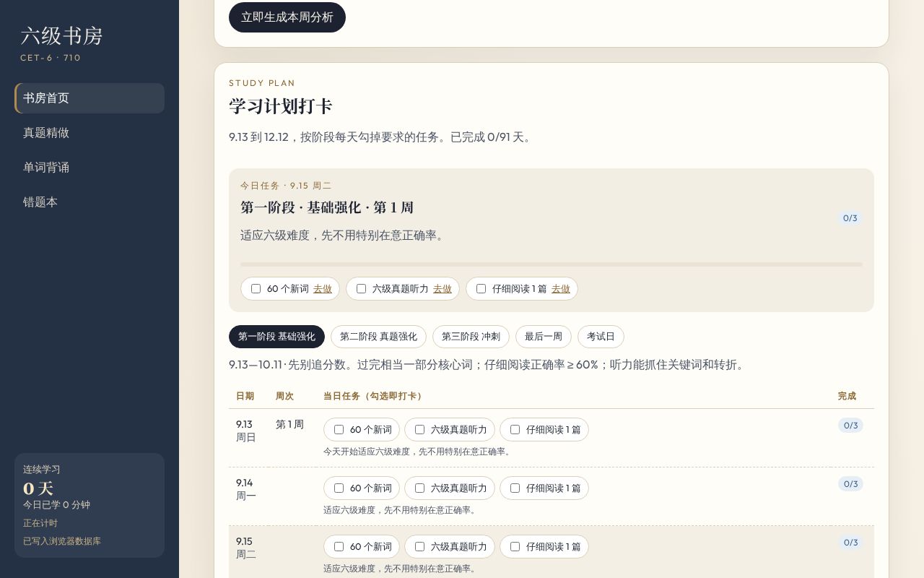Image resolution: width=924 pixels, height=578 pixels.
Task: Click the 0/3 badge in the 9.13 row
Action: tap(850, 426)
